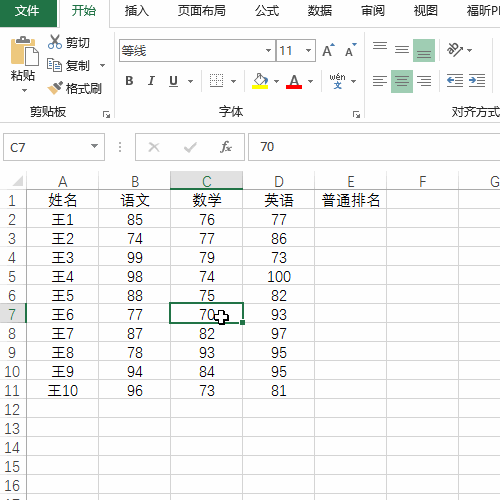This screenshot has width=500, height=500.
Task: Apply red font color A
Action: click(x=294, y=81)
